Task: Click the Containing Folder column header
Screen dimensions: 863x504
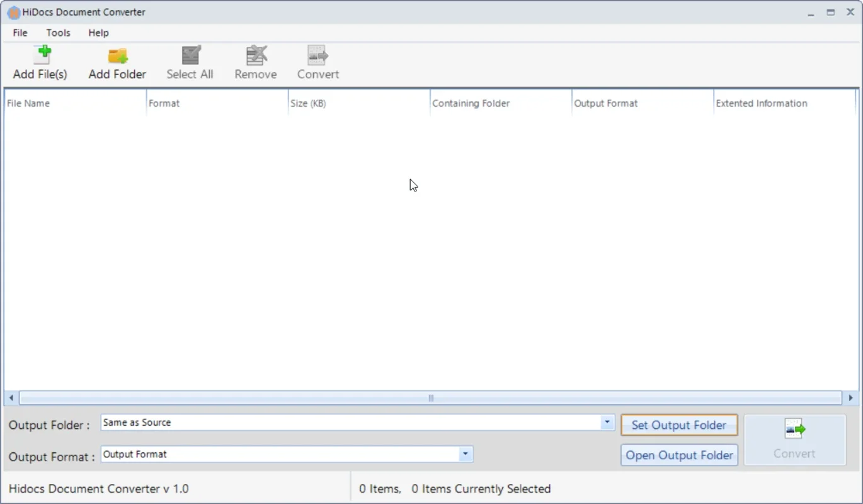Action: point(501,103)
